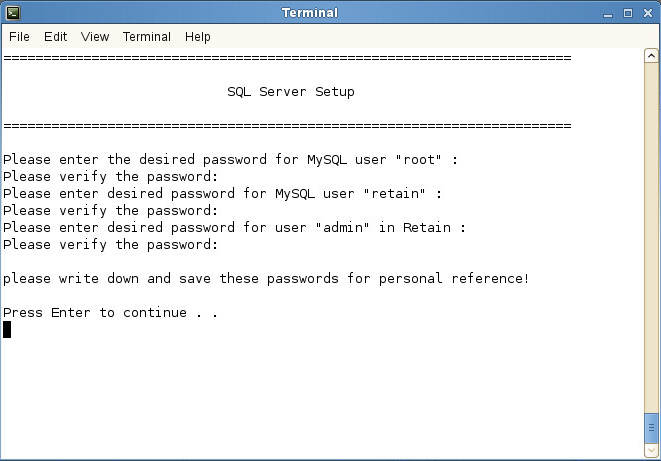Click the "admin" in Retain password prompt
This screenshot has height=461, width=661.
234,228
